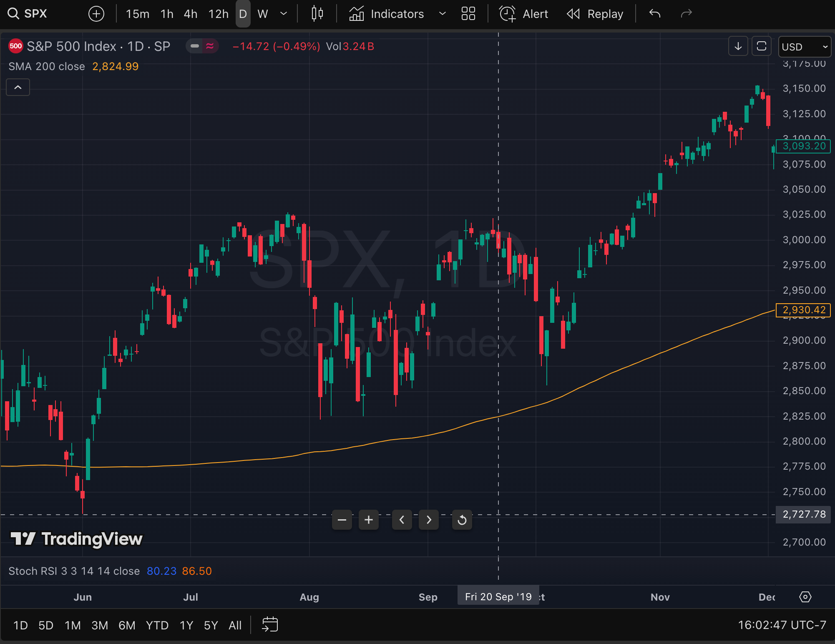835x644 pixels.
Task: Create an Alert
Action: (524, 14)
